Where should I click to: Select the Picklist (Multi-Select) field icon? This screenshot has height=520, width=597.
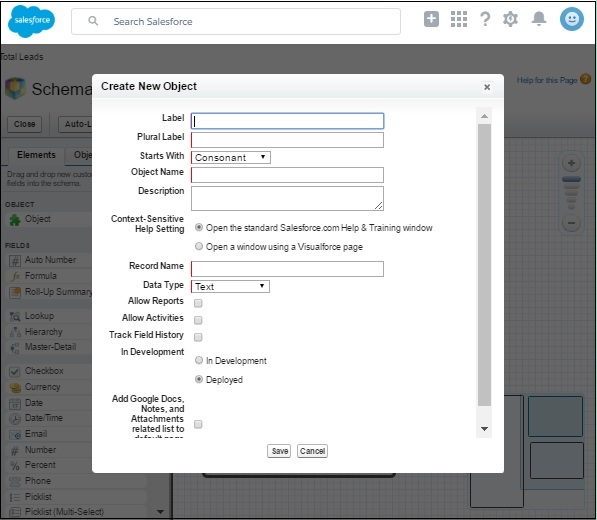[15, 512]
